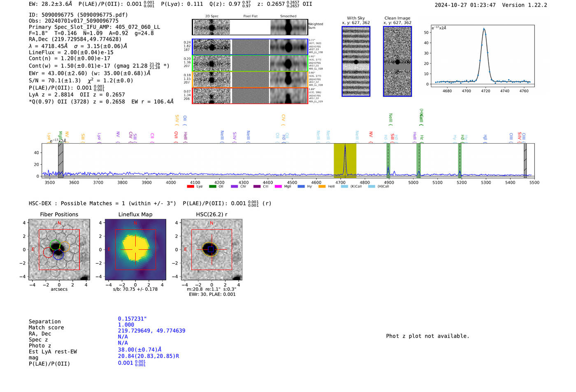576x392 pixels.
Task: Click the green line band near 5200 Å
Action: coord(460,161)
